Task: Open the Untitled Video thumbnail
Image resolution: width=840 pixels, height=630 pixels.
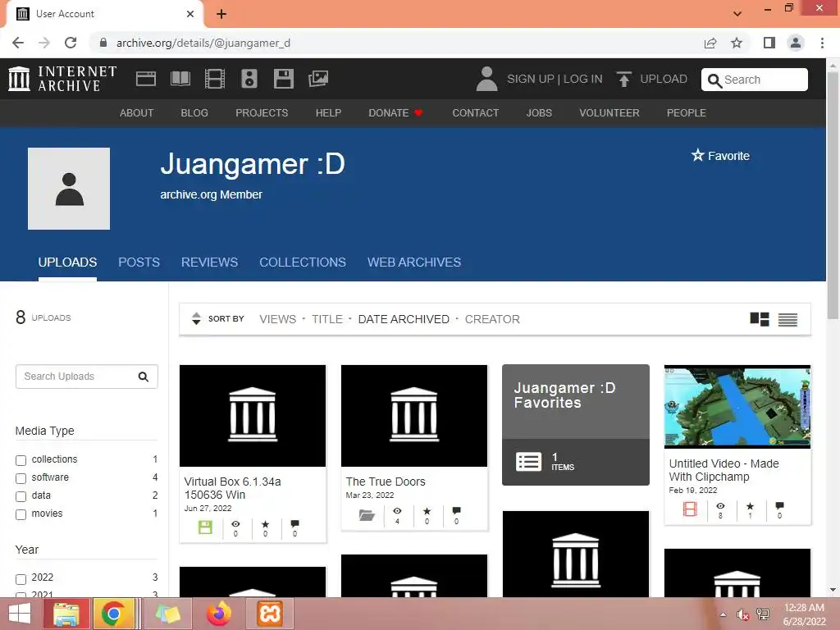Action: [x=737, y=407]
